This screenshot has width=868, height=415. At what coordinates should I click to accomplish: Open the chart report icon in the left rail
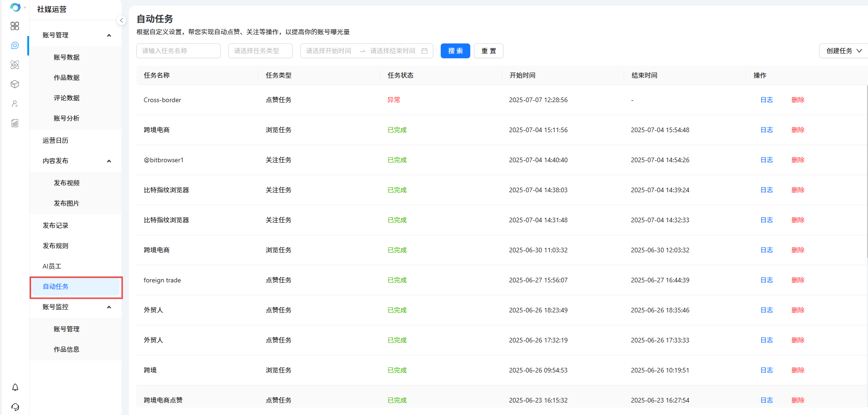coord(15,123)
